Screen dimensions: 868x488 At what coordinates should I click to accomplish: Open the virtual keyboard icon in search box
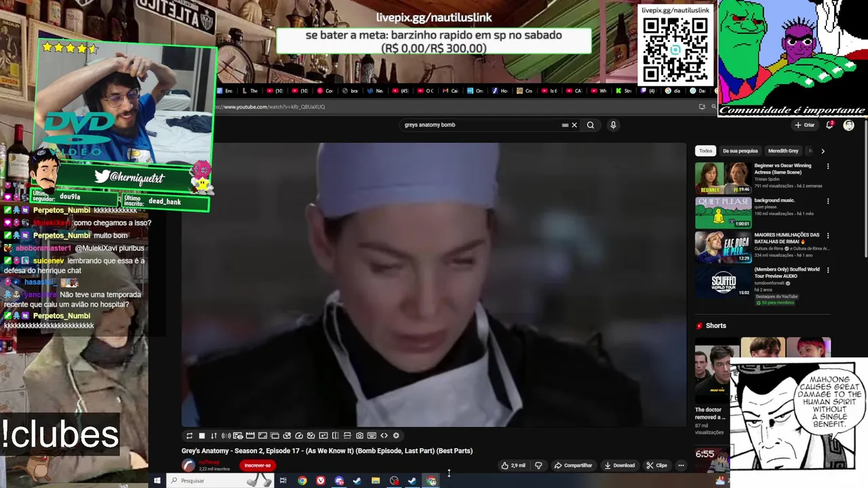tap(565, 125)
